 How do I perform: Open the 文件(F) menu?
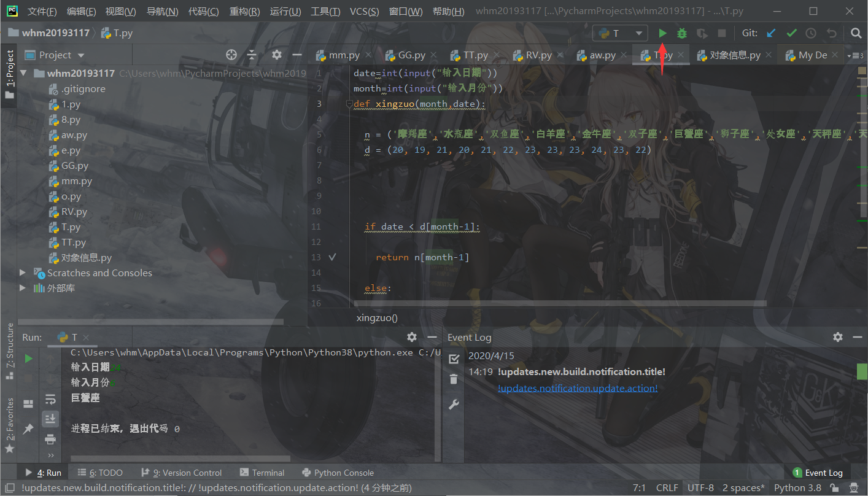[x=42, y=12]
